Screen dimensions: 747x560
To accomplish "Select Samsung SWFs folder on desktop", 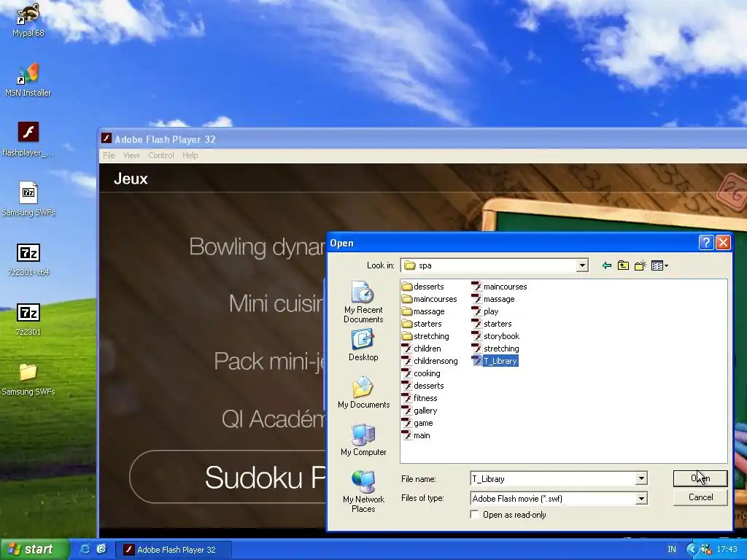I will coord(28,379).
